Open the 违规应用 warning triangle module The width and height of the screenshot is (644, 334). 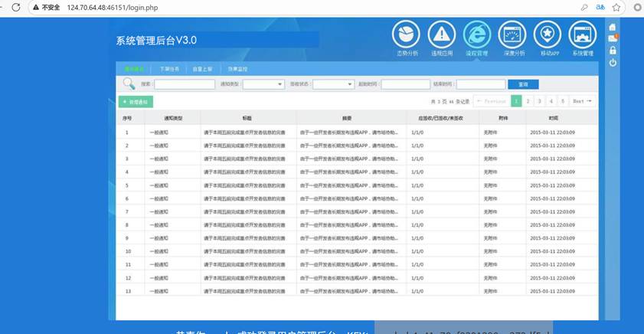pos(442,35)
